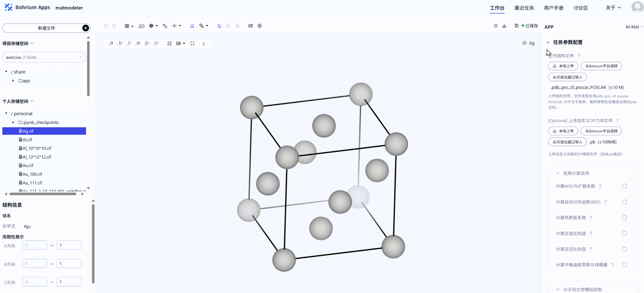Download the current structure file

pyautogui.click(x=504, y=26)
